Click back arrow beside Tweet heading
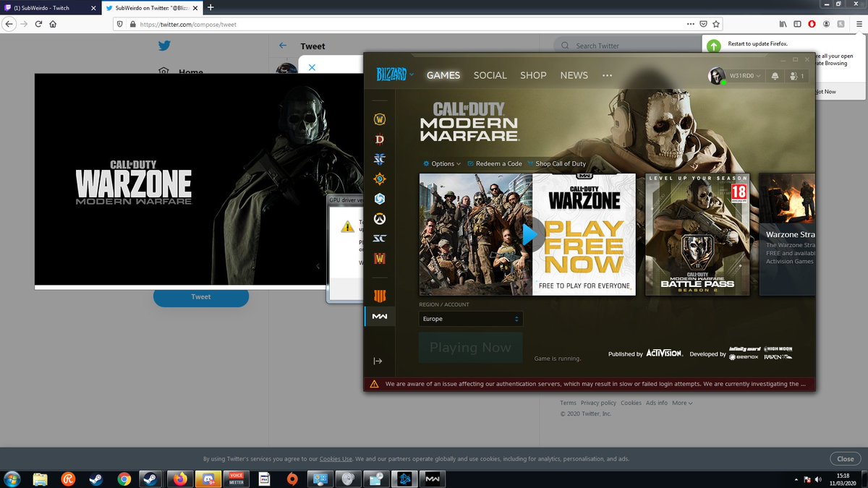Viewport: 868px width, 488px height. tap(283, 46)
